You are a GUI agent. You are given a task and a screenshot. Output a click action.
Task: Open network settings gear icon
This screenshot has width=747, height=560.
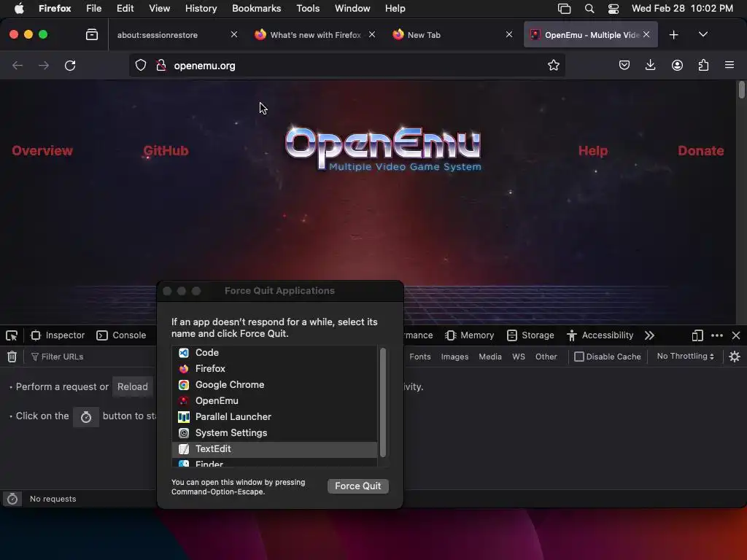735,356
